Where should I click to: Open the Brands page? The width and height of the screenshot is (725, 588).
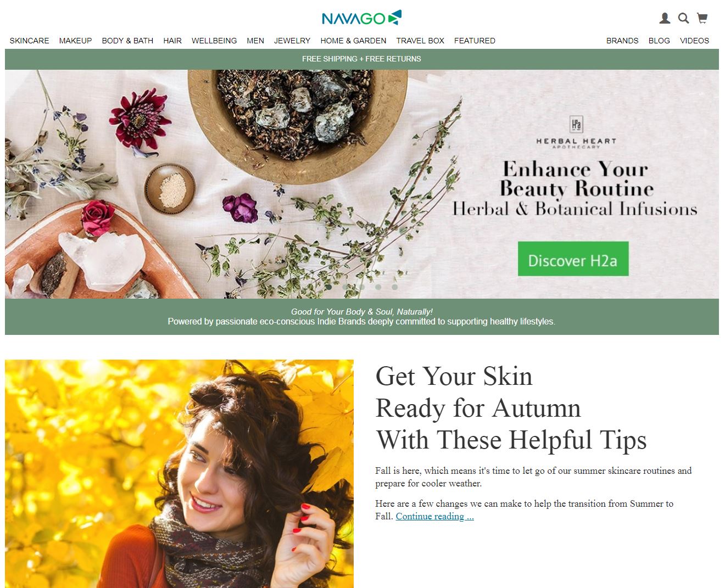tap(622, 41)
